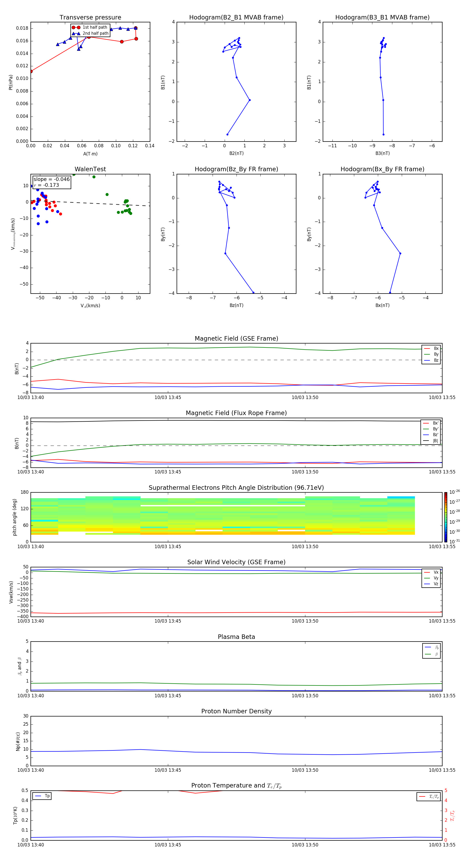Image resolution: width=473 pixels, height=868 pixels.
Task: Select the 'Hodogram(Bx_By FR frame)' title
Action: [382, 169]
